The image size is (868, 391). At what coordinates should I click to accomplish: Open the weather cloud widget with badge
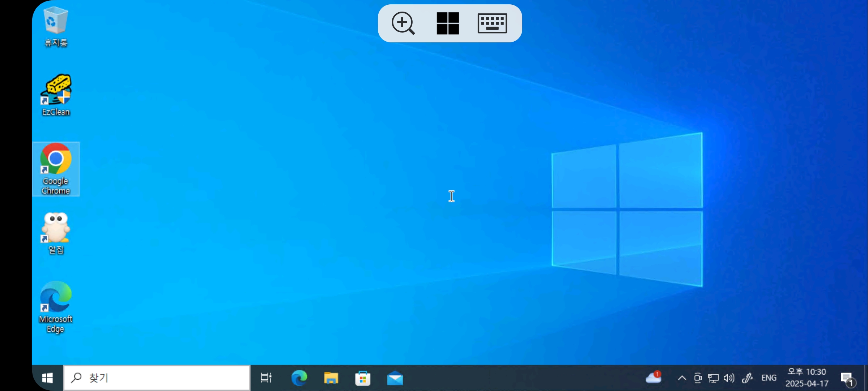(654, 378)
